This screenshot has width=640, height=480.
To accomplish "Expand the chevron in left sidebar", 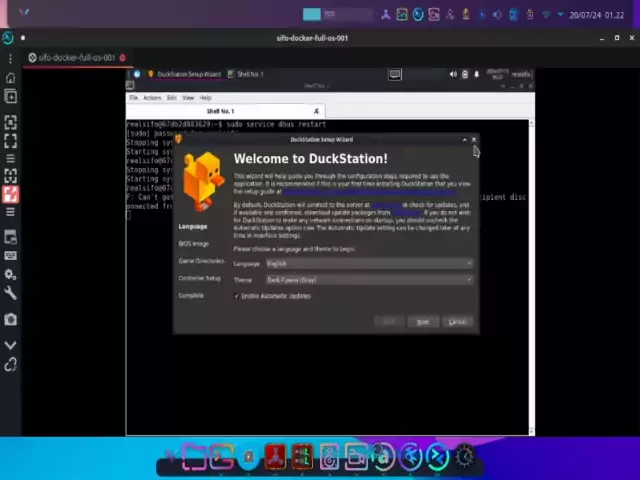I will [x=10, y=345].
